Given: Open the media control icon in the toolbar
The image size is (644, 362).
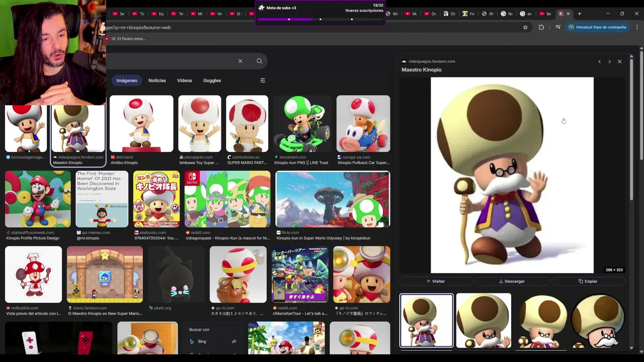Looking at the screenshot, I should pos(558,27).
